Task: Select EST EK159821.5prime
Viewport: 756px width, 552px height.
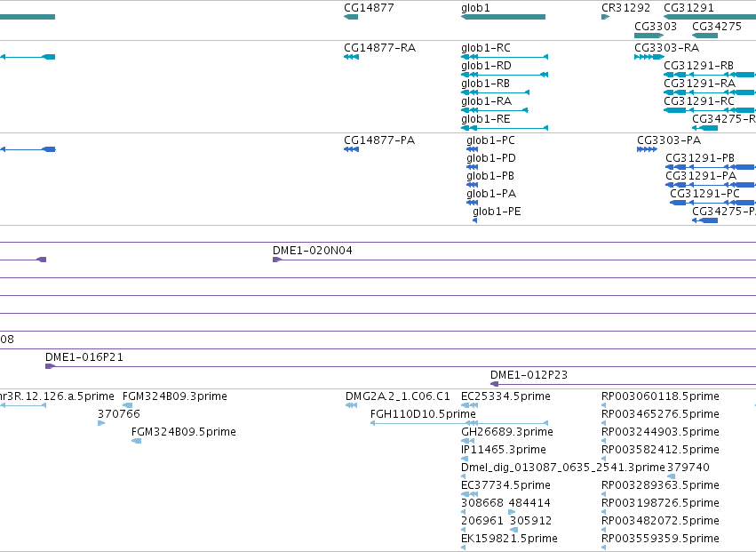Action: click(x=509, y=540)
